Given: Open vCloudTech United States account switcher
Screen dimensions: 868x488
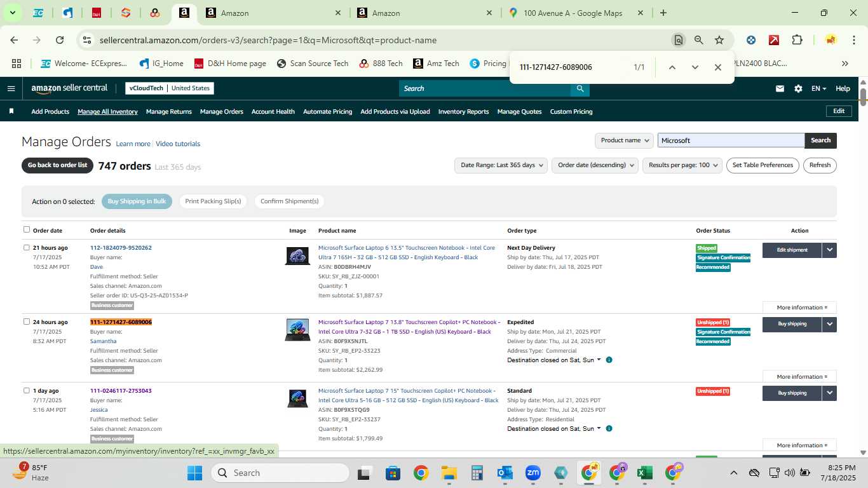Looking at the screenshot, I should [x=170, y=88].
